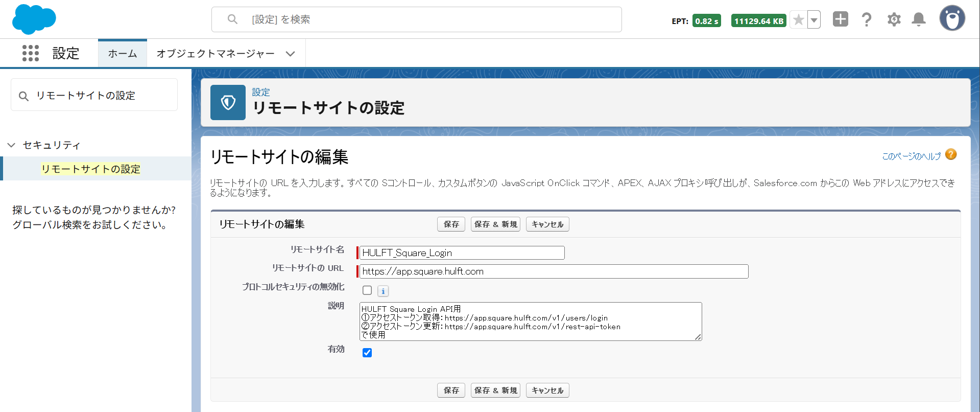
Task: Focus the [設定] を検索 global search field
Action: tap(417, 19)
